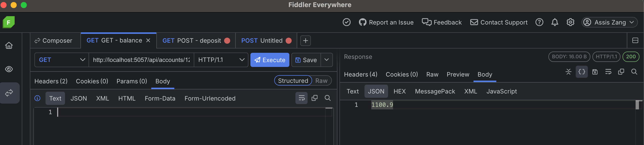Open the GET method dropdown
This screenshot has height=145, width=644.
62,60
